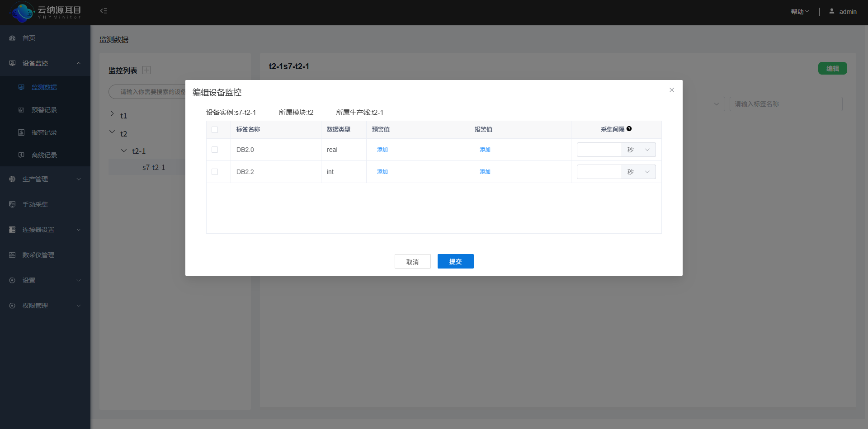Open the 报警记录 sidebar icon

(21, 132)
